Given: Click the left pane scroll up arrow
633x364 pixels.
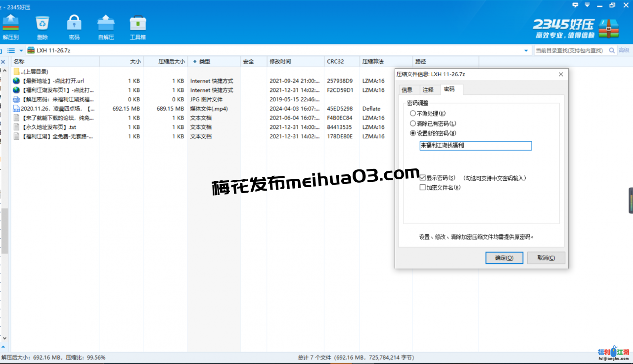Looking at the screenshot, I should point(4,71).
